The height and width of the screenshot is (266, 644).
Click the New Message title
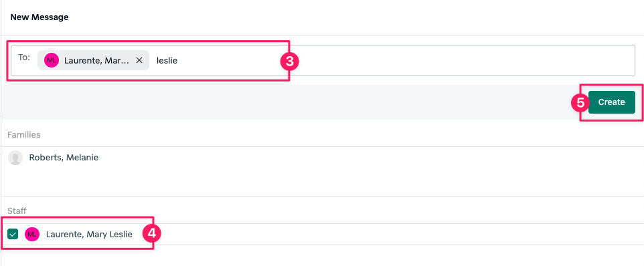39,17
